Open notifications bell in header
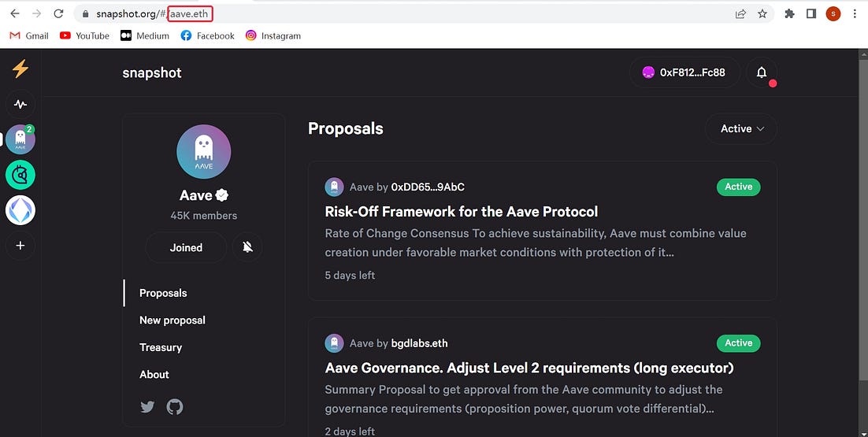Image resolution: width=868 pixels, height=437 pixels. (x=762, y=72)
